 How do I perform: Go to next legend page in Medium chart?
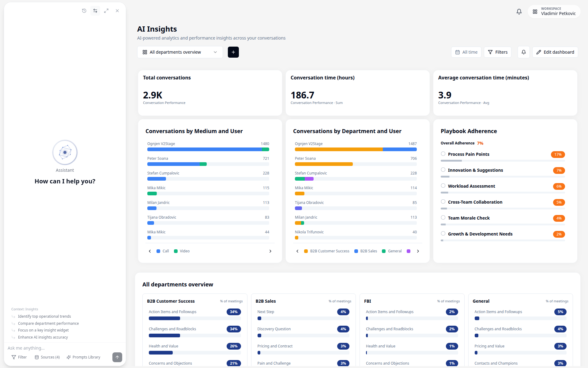pos(270,251)
